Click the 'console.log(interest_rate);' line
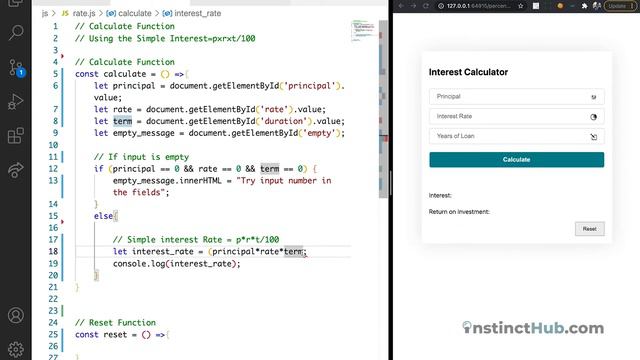Image resolution: width=640 pixels, height=360 pixels. 177,264
